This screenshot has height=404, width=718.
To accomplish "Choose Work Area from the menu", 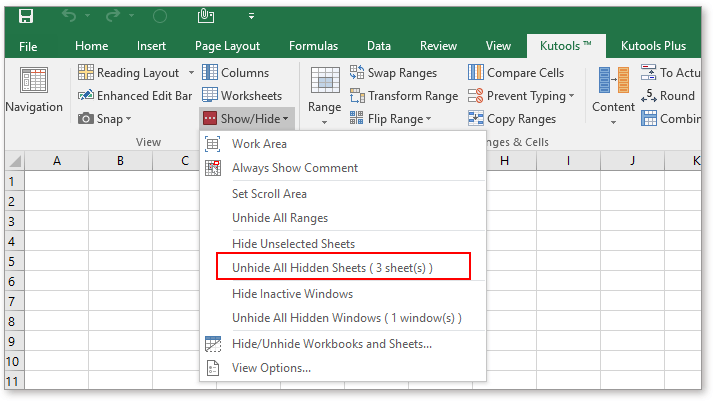I will (x=343, y=144).
